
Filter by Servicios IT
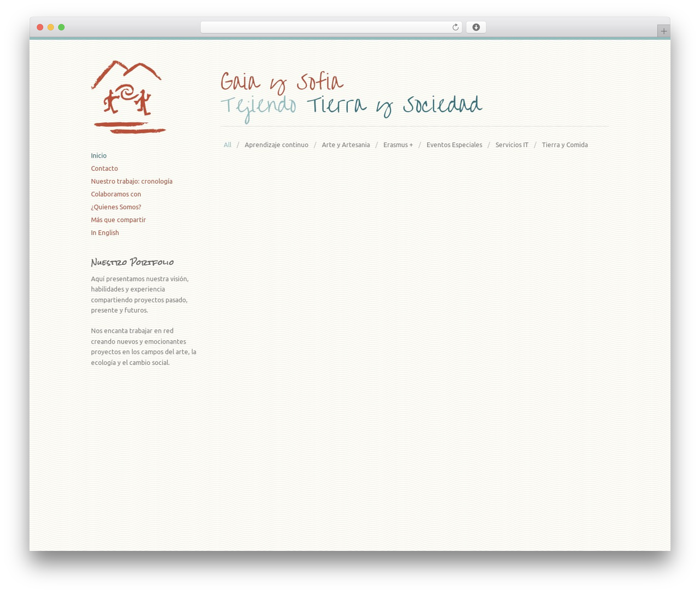pyautogui.click(x=512, y=145)
